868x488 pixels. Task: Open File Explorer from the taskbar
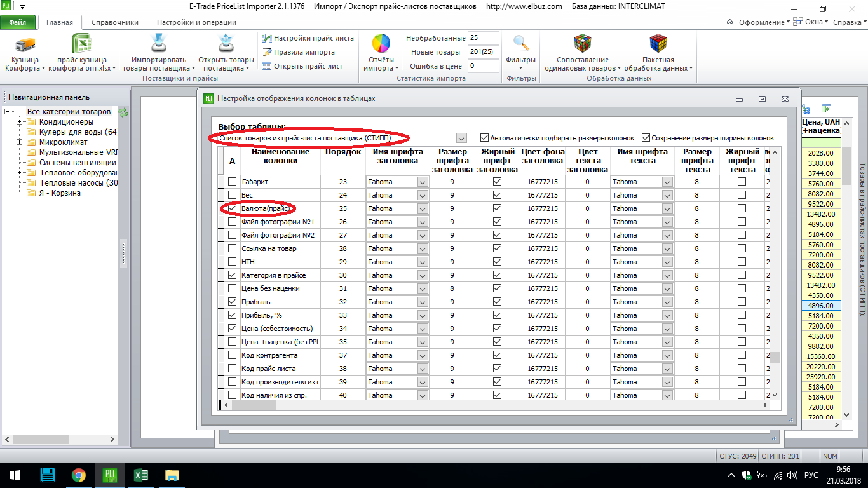(x=172, y=475)
